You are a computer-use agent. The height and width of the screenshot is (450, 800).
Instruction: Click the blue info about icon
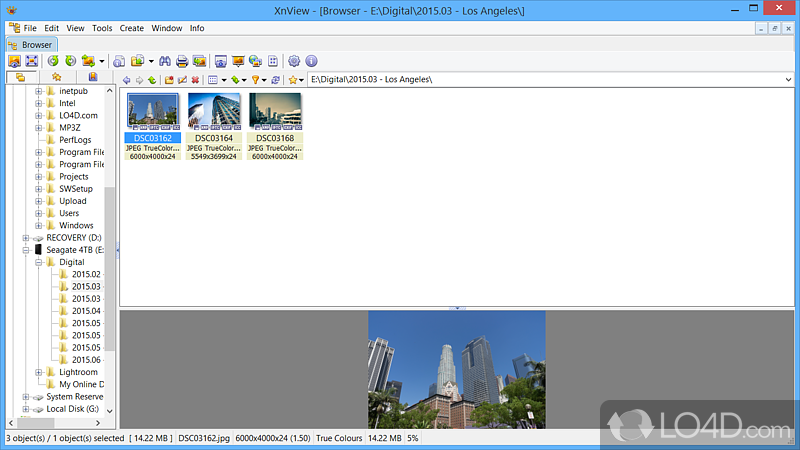click(311, 61)
